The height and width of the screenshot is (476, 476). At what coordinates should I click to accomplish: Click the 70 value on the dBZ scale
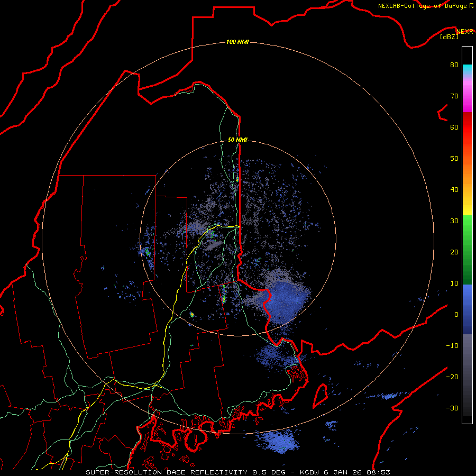click(x=454, y=96)
